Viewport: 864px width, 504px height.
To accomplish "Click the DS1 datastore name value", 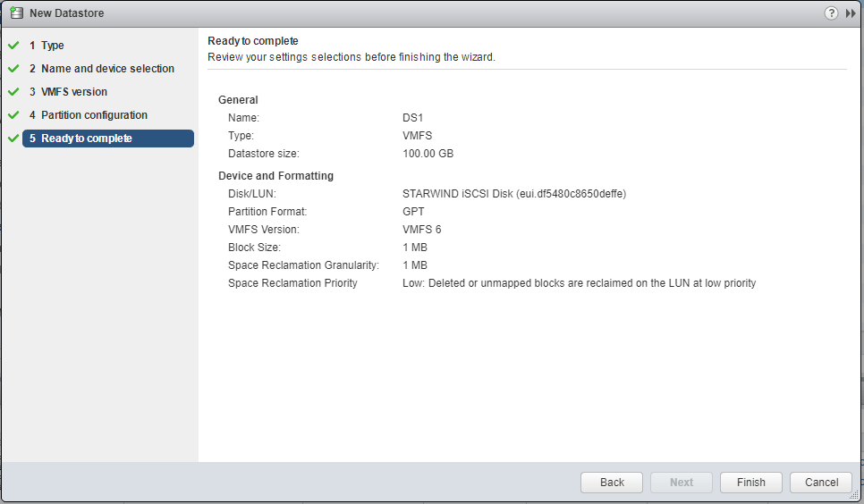I will (412, 118).
